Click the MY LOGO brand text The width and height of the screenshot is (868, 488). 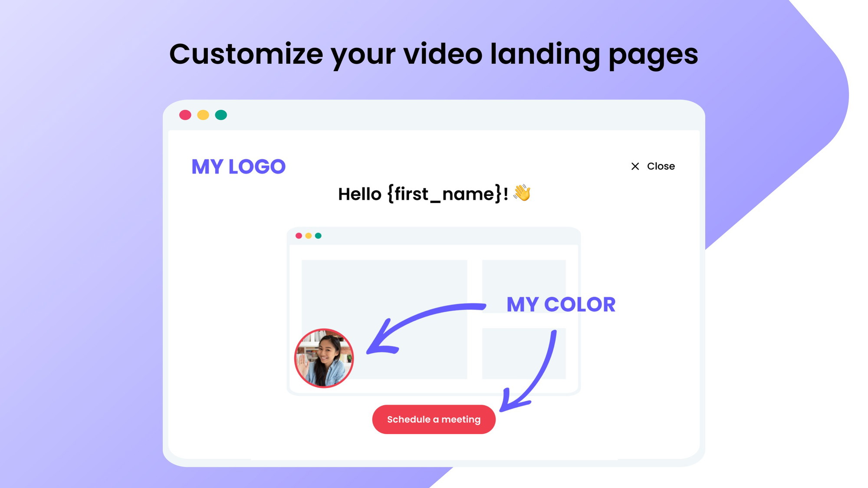[x=238, y=167]
